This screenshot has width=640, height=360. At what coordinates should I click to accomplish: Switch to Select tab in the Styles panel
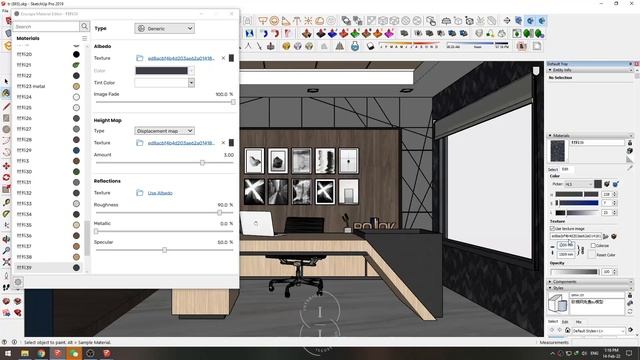pyautogui.click(x=553, y=322)
